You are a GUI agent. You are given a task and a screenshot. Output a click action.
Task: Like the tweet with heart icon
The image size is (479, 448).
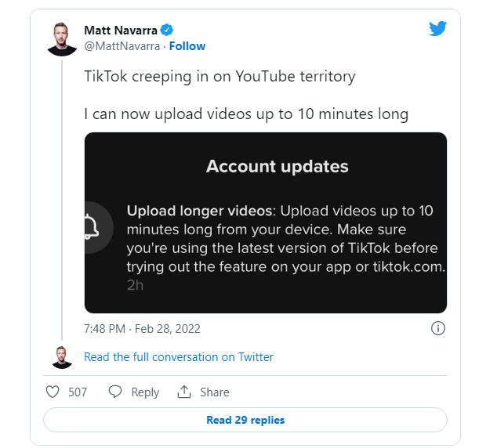pos(53,392)
